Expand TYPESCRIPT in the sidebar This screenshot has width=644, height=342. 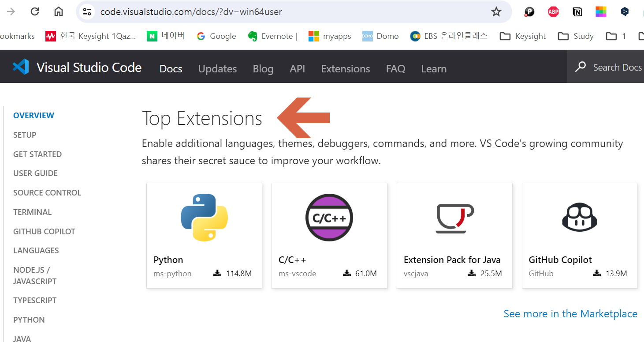(35, 301)
